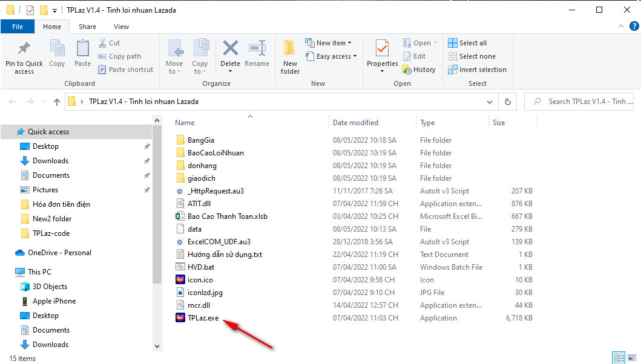Navigate forward with forward arrow
The width and height of the screenshot is (641, 364).
point(30,102)
